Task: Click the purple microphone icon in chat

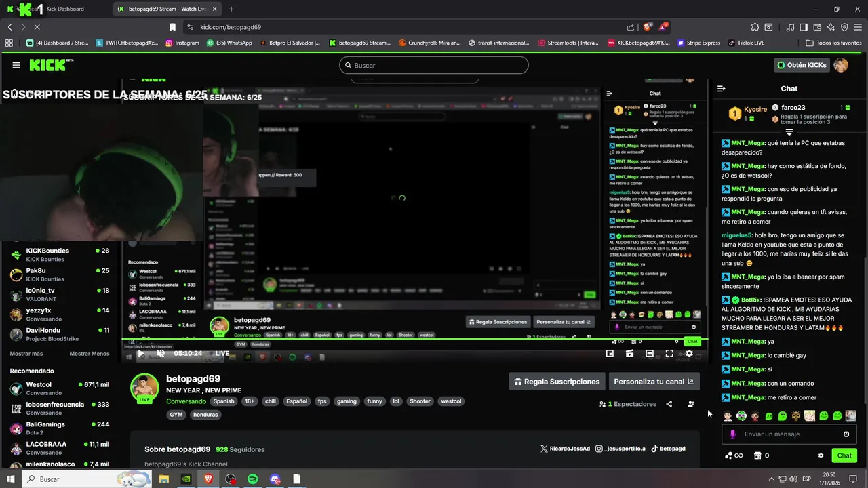Action: tap(732, 434)
